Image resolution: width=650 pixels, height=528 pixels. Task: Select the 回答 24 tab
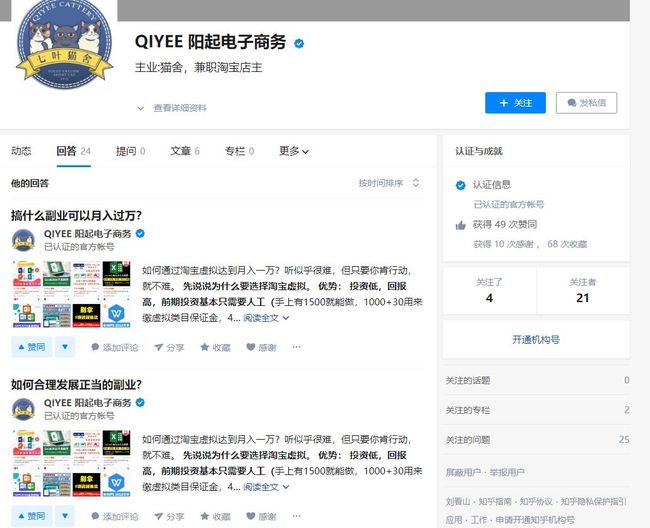(73, 151)
